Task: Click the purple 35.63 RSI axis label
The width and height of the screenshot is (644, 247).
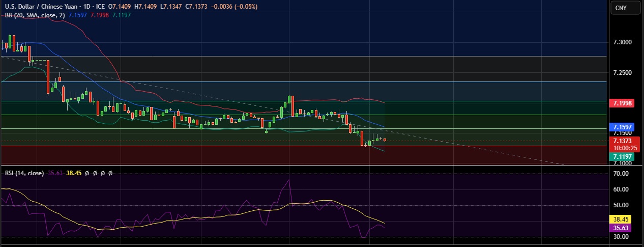Action: point(620,228)
